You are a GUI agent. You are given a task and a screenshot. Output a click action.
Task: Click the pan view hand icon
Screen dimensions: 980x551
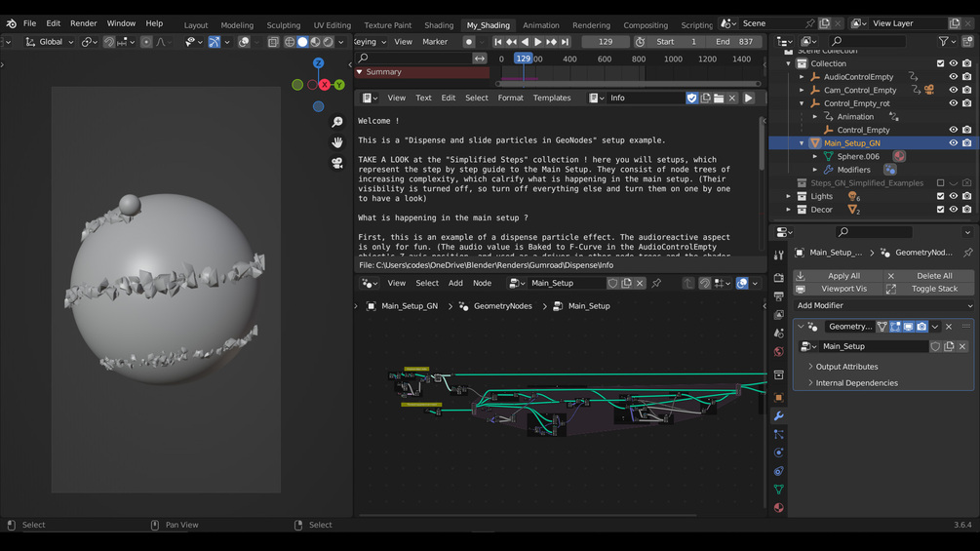[x=337, y=142]
